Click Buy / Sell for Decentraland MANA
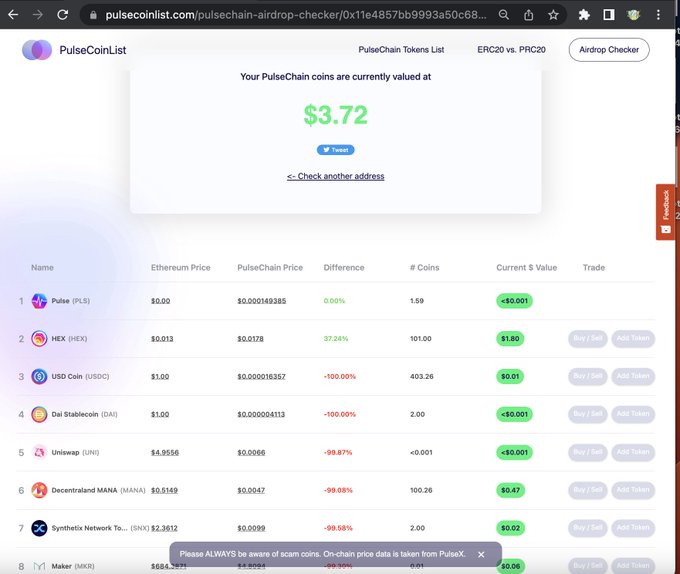Viewport: 680px width, 574px height. (588, 490)
